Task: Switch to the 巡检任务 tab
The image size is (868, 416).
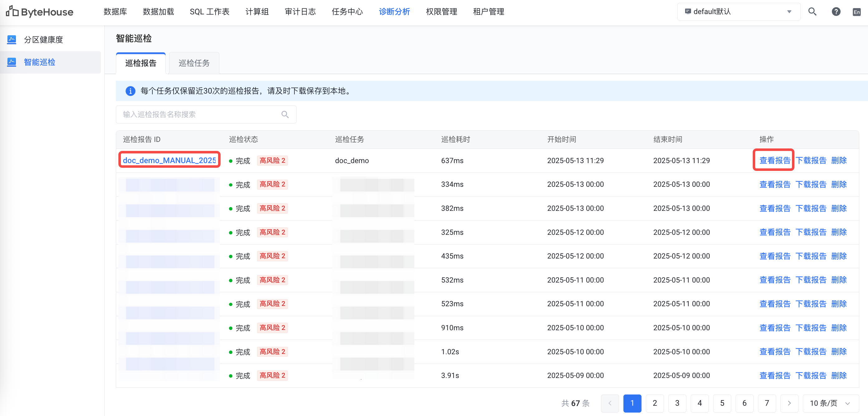Action: 194,63
